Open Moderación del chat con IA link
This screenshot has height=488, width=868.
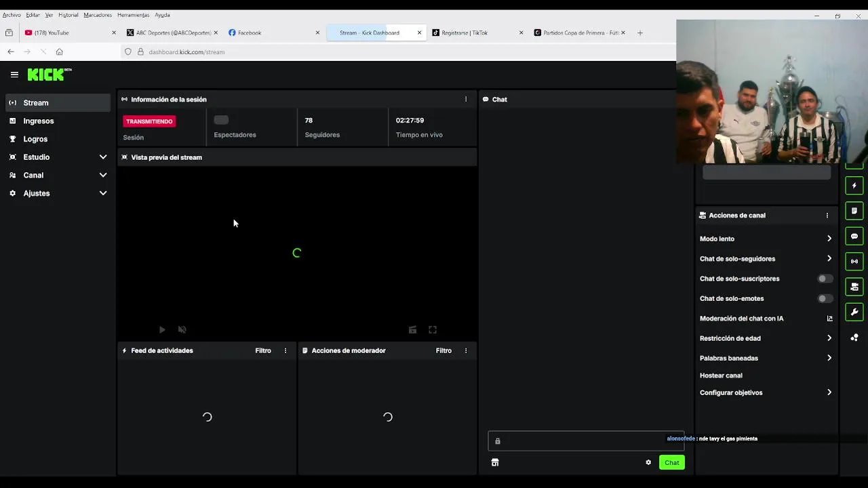766,319
